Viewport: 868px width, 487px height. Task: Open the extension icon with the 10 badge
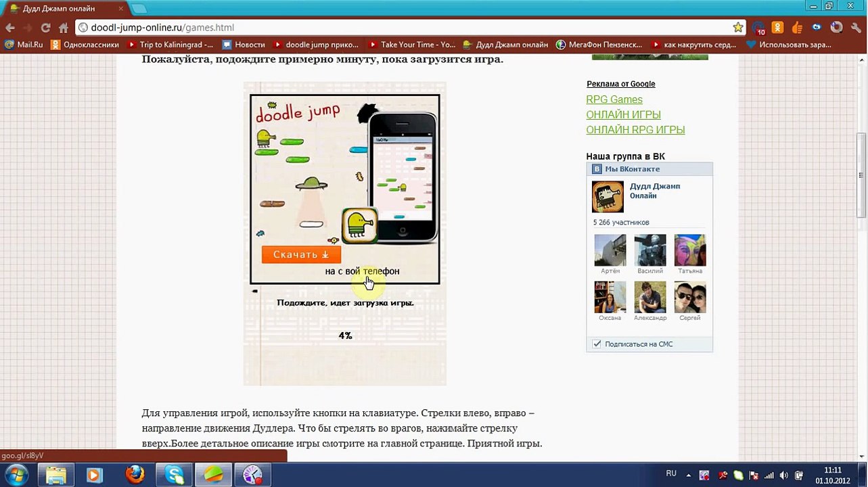[758, 28]
